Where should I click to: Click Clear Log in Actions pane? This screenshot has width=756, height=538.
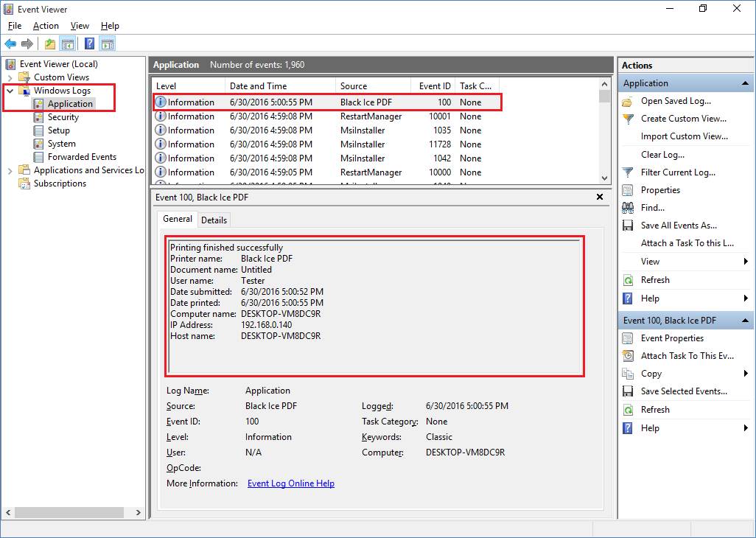[x=662, y=155]
